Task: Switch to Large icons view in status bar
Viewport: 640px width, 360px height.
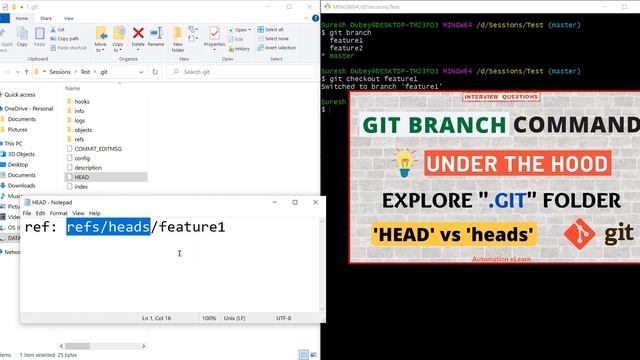Action: coord(313,355)
